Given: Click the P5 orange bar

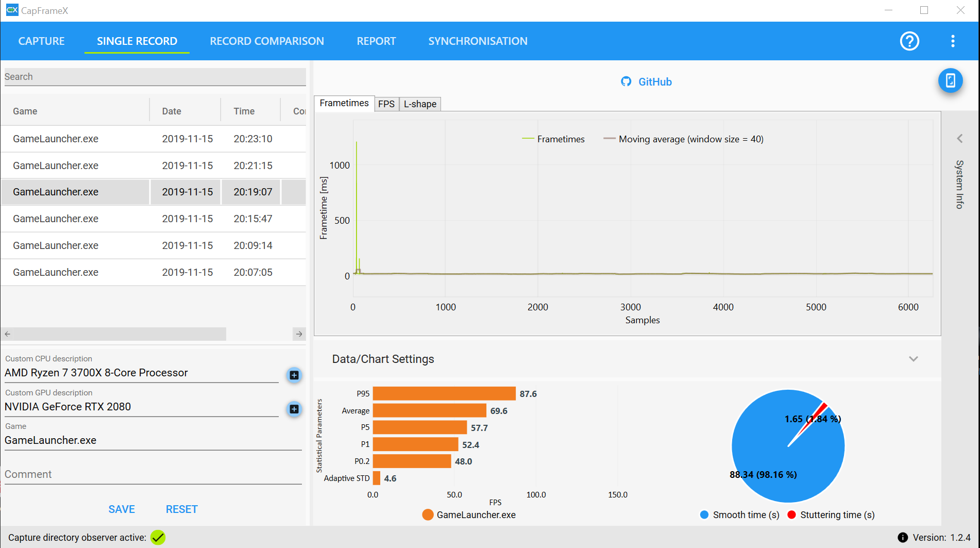Looking at the screenshot, I should (420, 428).
